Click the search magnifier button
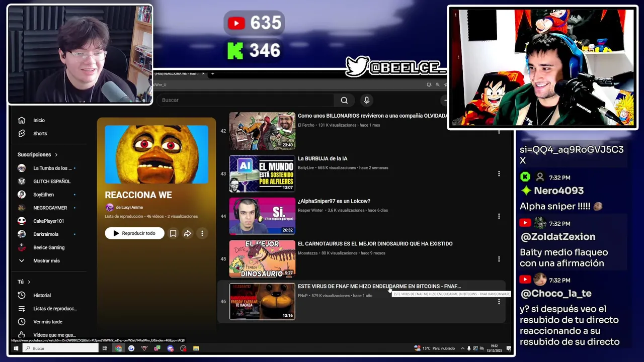Screen dimensions: 644x362 tap(344, 100)
